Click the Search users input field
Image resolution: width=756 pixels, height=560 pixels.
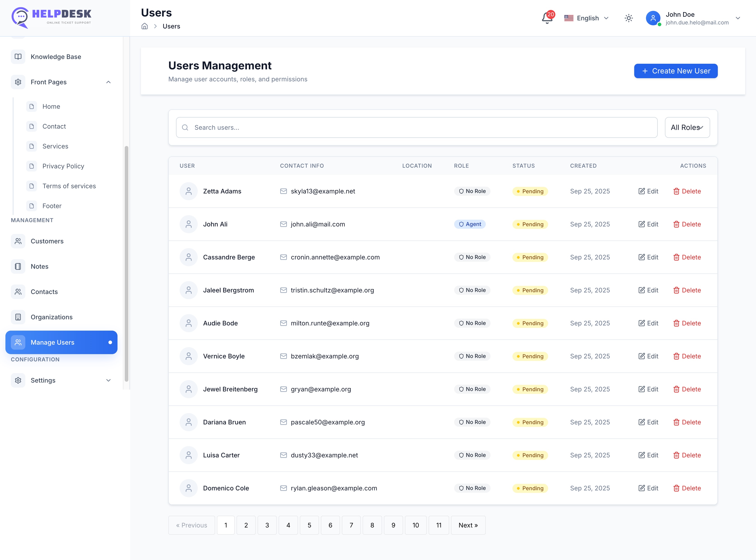click(416, 127)
